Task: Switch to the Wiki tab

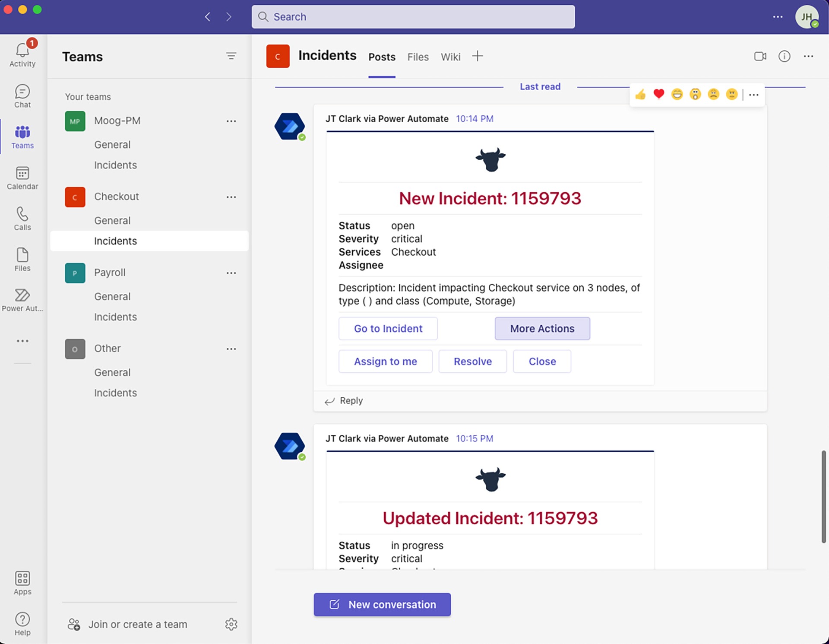Action: [x=450, y=57]
